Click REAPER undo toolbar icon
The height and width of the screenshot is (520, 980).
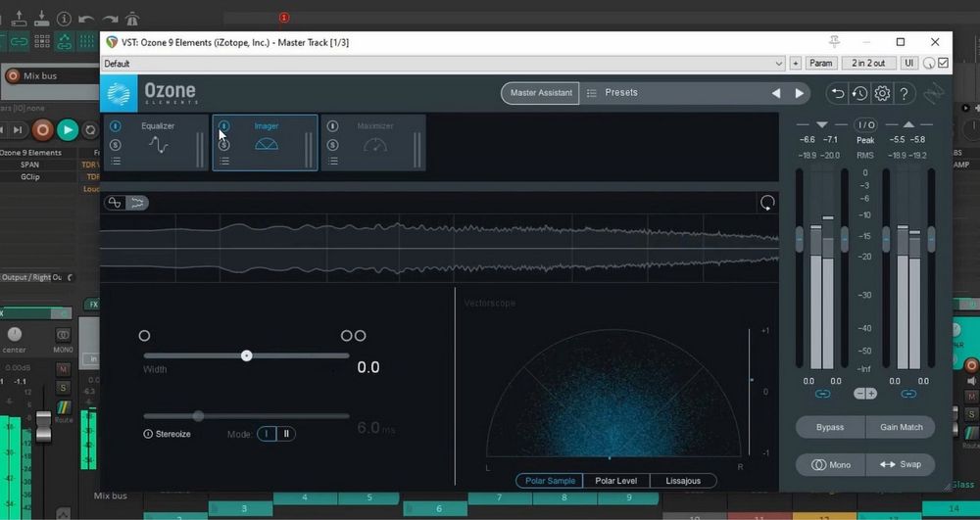pyautogui.click(x=86, y=20)
